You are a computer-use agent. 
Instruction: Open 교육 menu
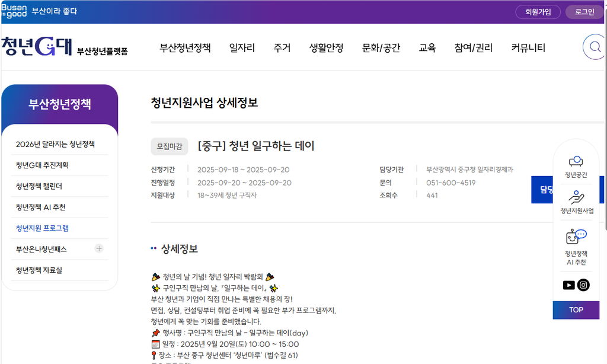427,47
